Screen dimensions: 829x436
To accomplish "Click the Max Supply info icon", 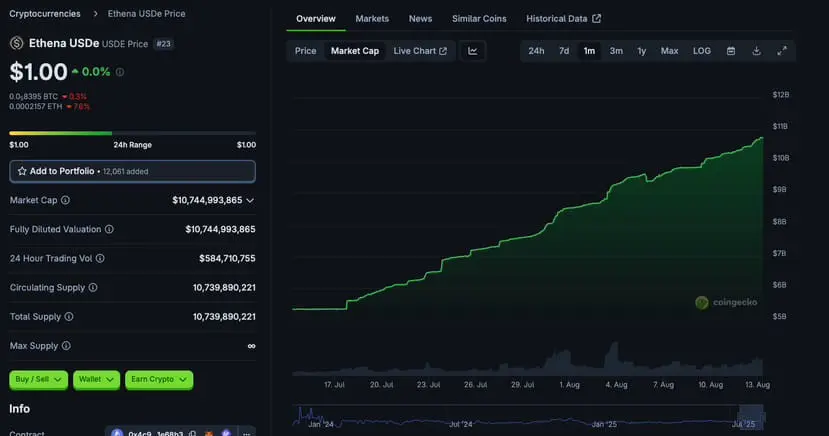I will pyautogui.click(x=66, y=346).
